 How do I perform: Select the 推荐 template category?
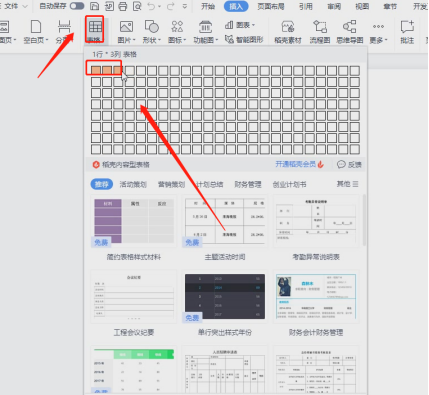(102, 184)
